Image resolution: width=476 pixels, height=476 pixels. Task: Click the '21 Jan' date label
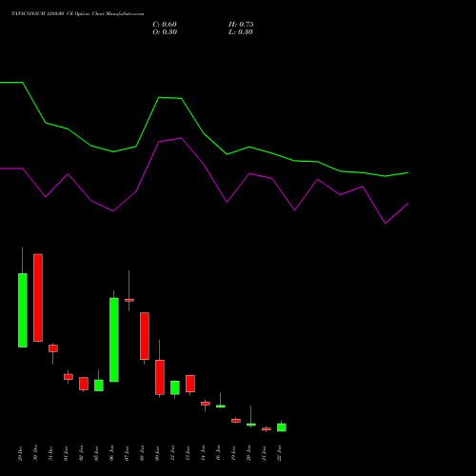click(264, 453)
